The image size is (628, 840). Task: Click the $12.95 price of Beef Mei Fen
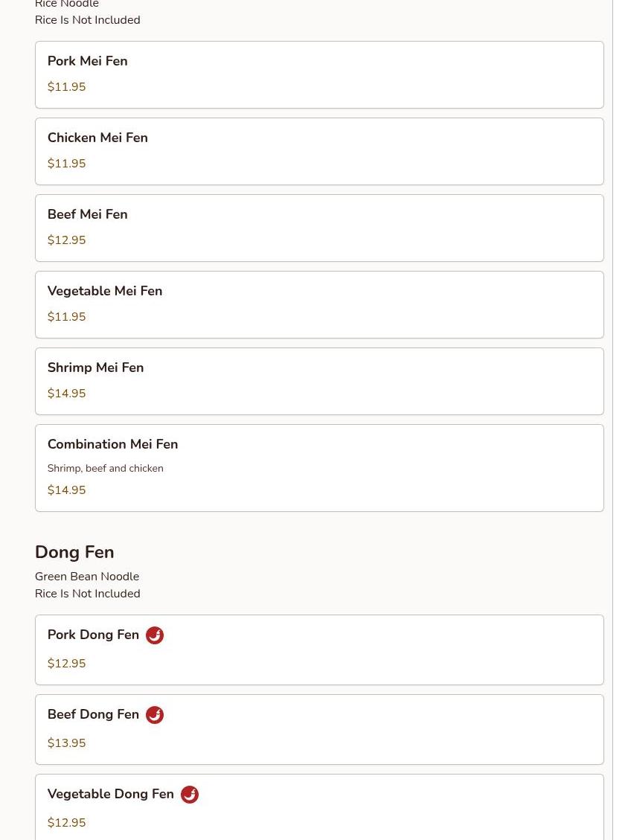tap(66, 240)
